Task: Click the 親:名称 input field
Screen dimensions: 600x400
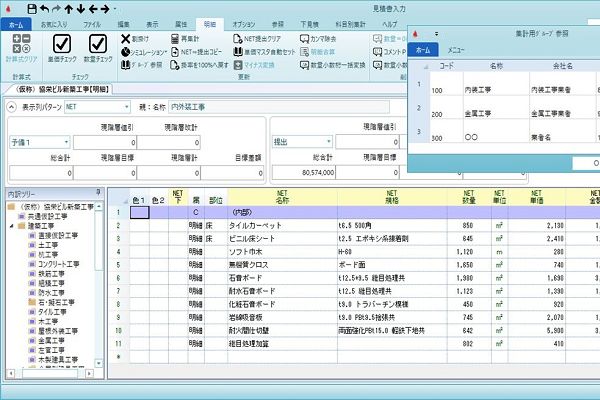Action: click(x=279, y=107)
